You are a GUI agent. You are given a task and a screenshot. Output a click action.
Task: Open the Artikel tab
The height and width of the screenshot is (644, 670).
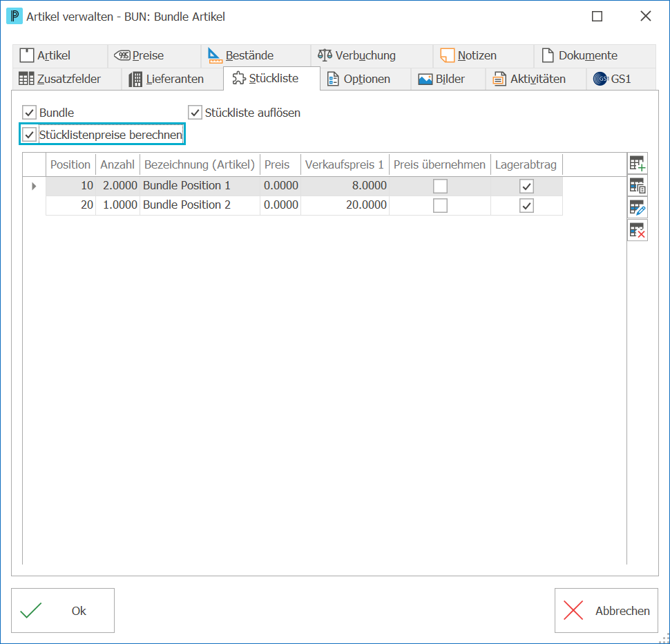(x=60, y=55)
